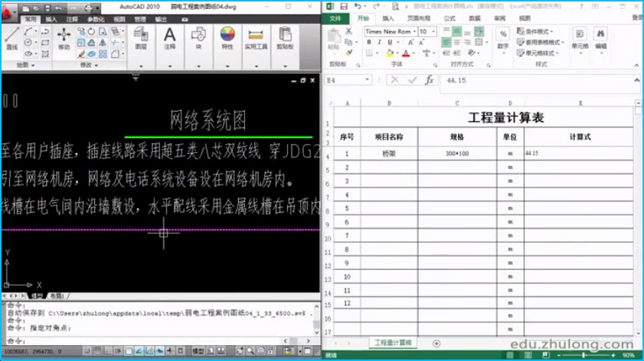Click the Undo arrow in Excel's quick access toolbar
This screenshot has height=361, width=644.
[x=357, y=7]
